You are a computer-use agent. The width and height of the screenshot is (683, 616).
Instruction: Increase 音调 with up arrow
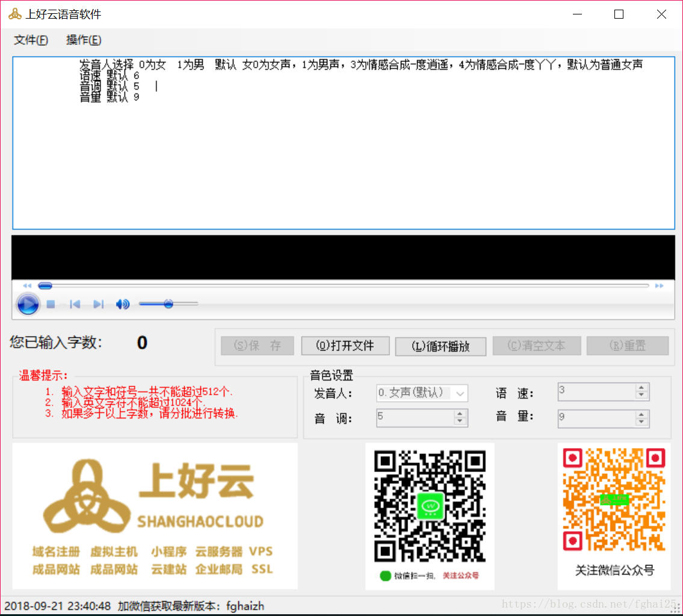pos(460,413)
